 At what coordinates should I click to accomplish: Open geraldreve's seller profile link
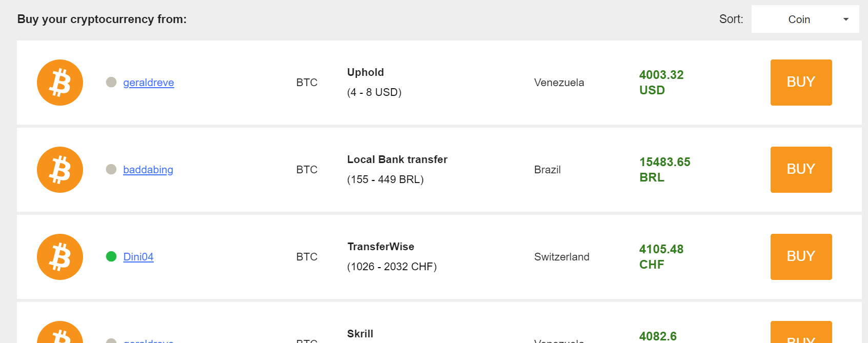(149, 83)
